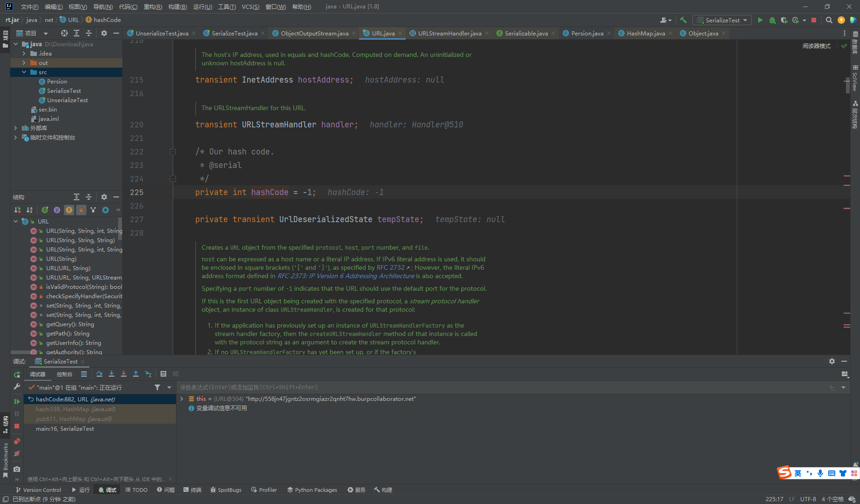Open Search Everywhere with the magnifier icon
Screen dimensions: 860x504
[829, 20]
